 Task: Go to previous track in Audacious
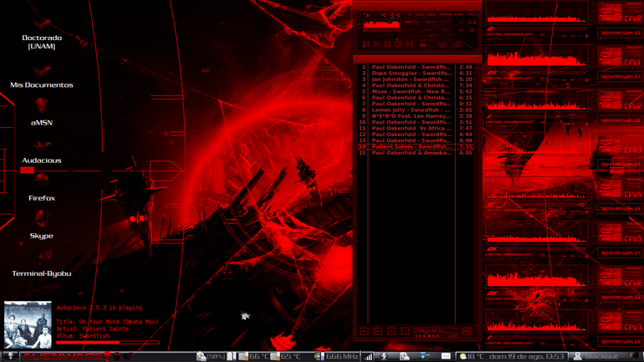pos(366,44)
